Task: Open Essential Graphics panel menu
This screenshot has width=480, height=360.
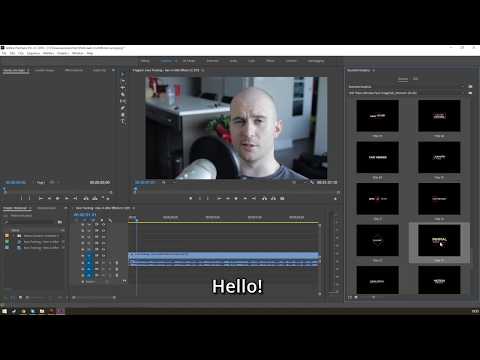Action: coord(374,70)
